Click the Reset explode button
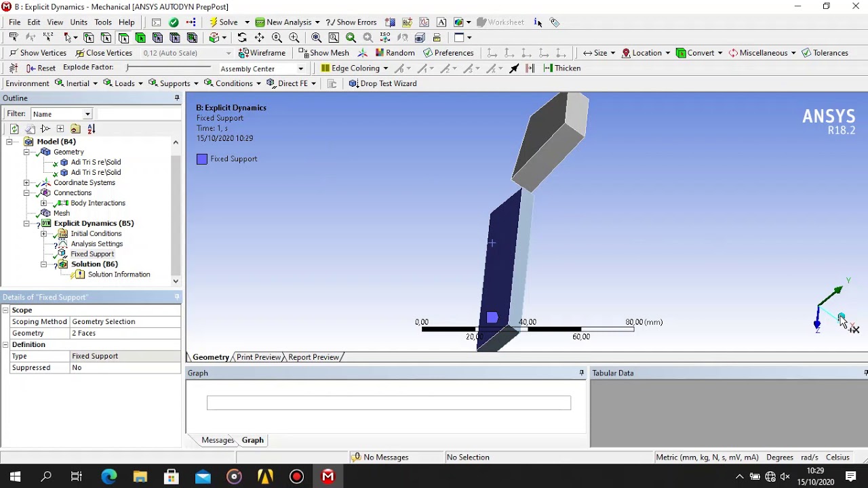Image resolution: width=868 pixels, height=488 pixels. tap(41, 68)
